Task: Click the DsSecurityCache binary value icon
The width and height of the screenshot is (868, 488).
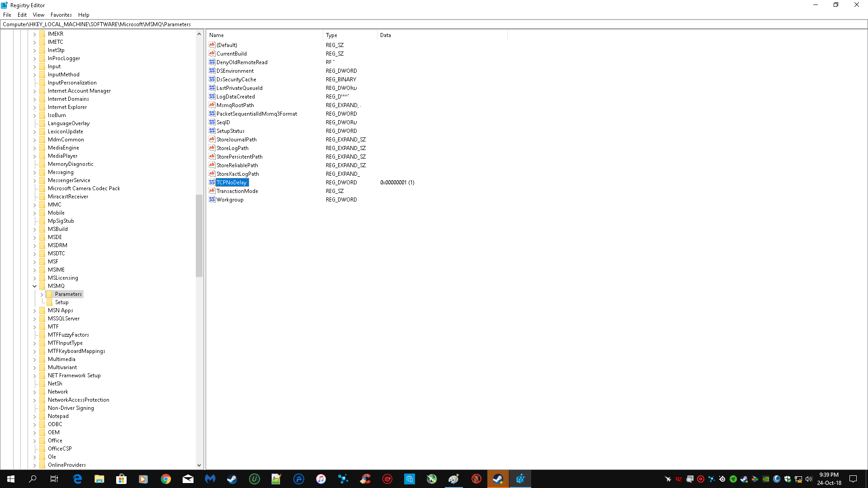Action: click(212, 79)
